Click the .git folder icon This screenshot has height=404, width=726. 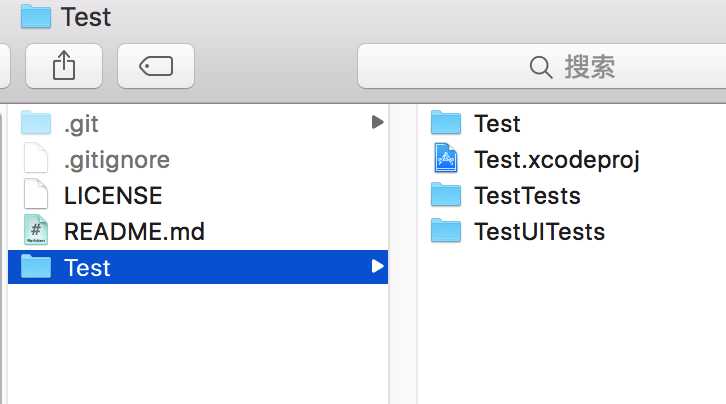36,123
